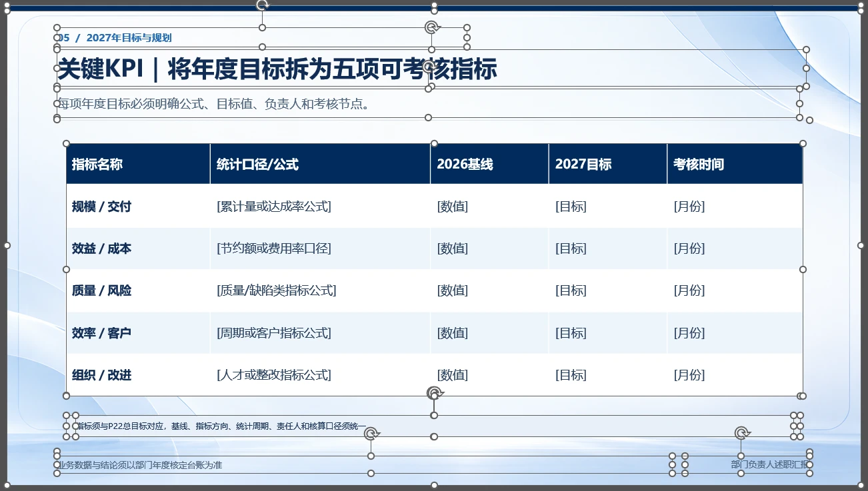Click the [人才或整改指标公式] cell
868x491 pixels.
pos(320,375)
